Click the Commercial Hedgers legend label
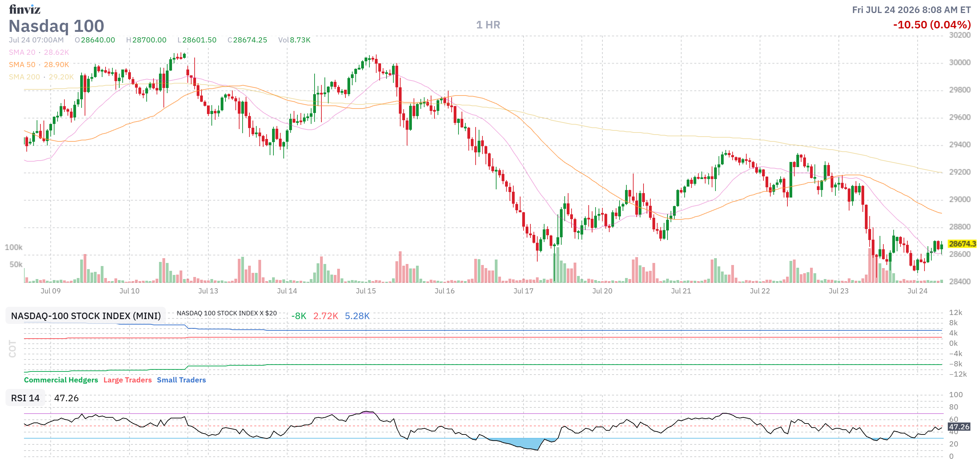The width and height of the screenshot is (980, 467). click(61, 380)
